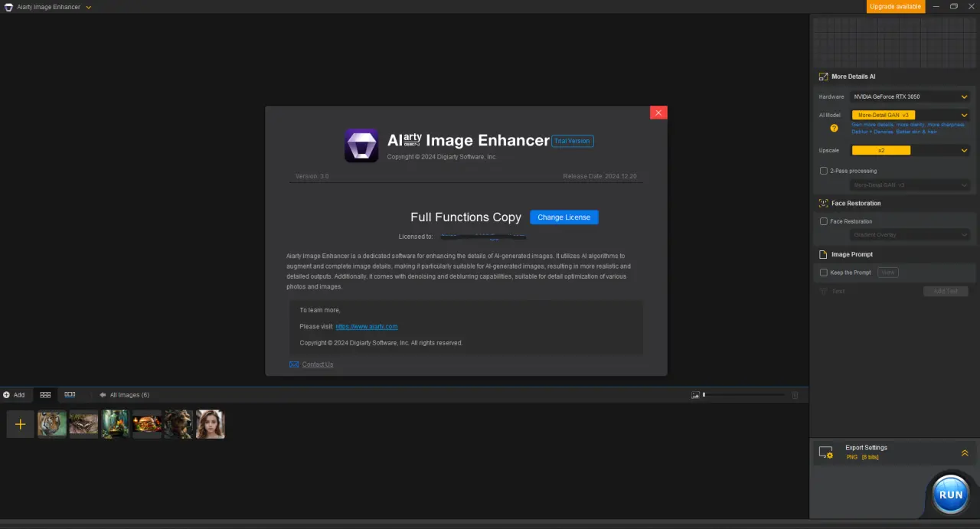Minimize the application window
Image resolution: width=980 pixels, height=529 pixels.
tap(936, 6)
